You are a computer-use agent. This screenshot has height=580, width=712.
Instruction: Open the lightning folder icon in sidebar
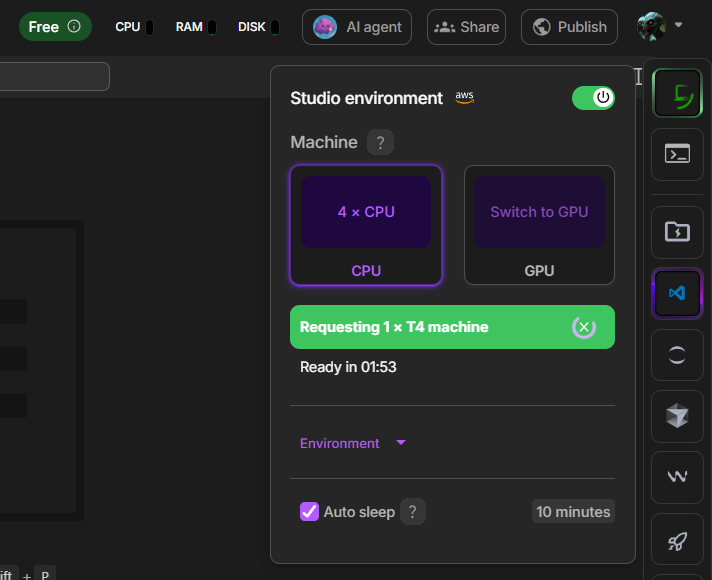677,232
